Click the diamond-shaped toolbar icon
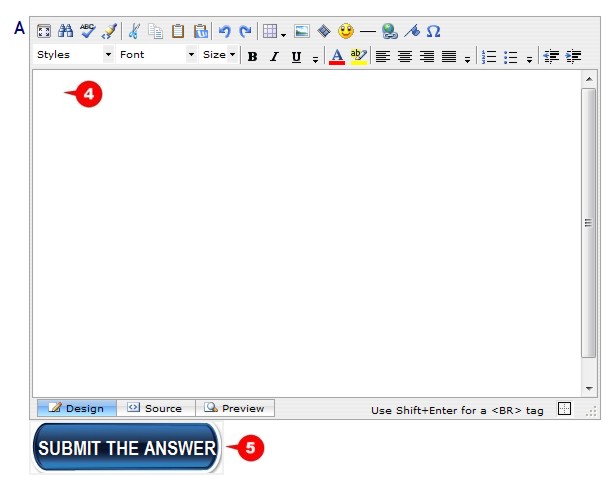 click(x=324, y=31)
